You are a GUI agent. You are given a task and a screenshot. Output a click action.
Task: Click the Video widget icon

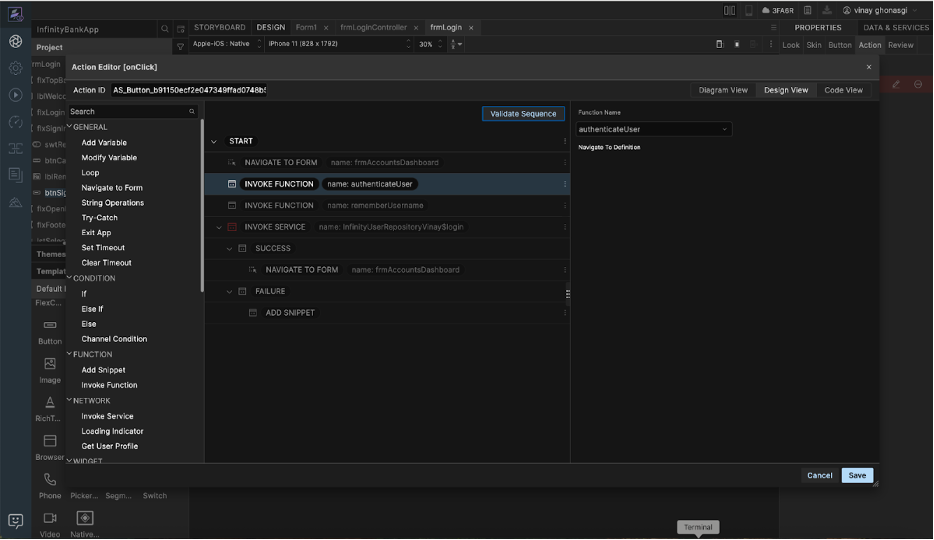[50, 518]
